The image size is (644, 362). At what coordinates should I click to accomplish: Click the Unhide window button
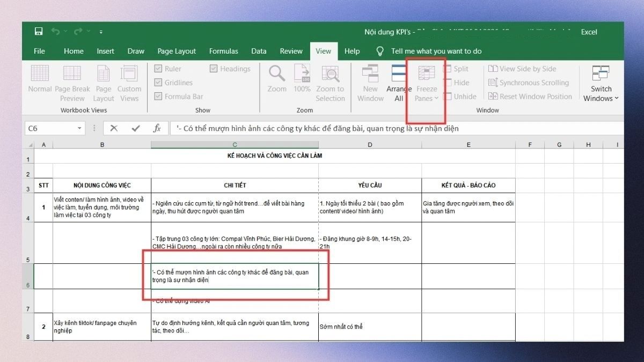460,97
